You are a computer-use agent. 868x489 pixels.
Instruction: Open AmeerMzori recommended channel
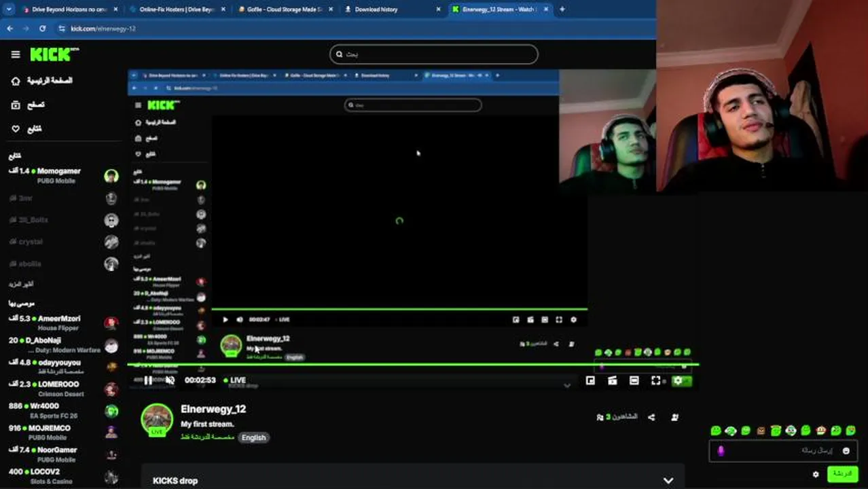[64, 323]
